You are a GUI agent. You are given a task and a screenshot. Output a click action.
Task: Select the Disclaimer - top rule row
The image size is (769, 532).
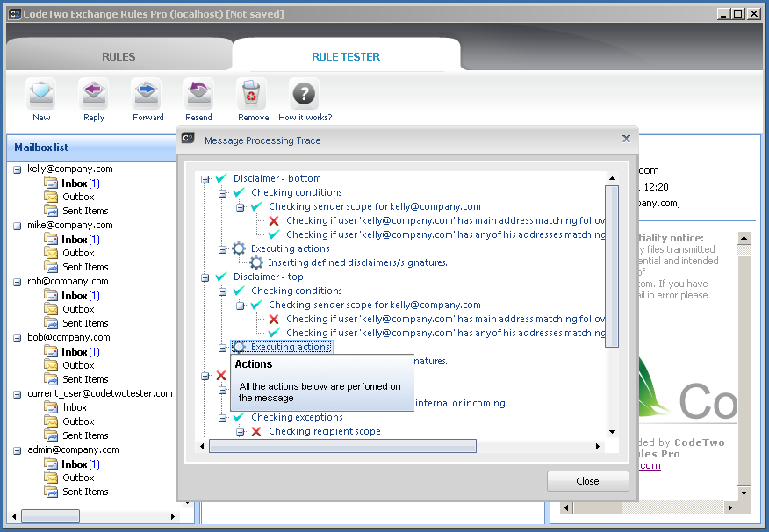269,277
